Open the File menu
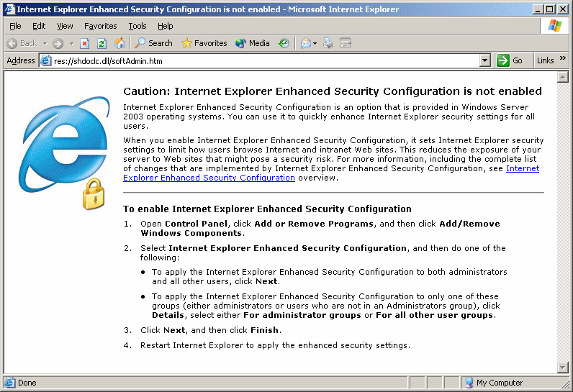This screenshot has width=573, height=392. [15, 26]
